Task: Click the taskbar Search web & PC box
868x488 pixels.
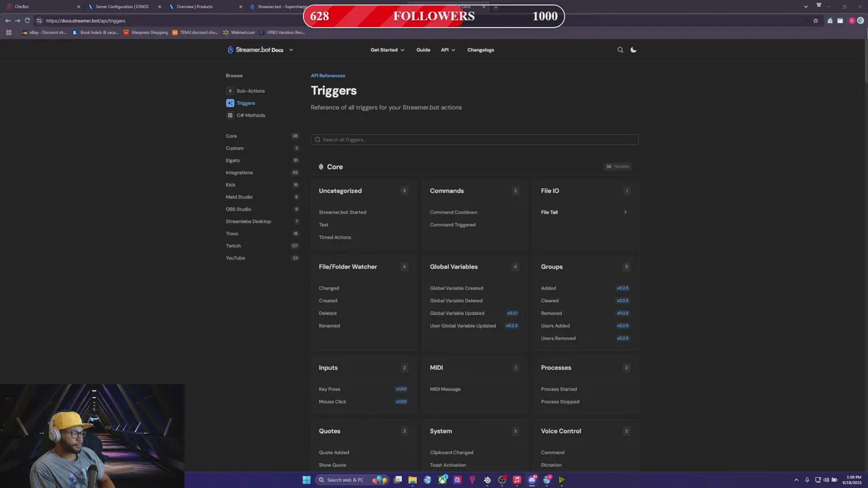Action: [x=352, y=480]
